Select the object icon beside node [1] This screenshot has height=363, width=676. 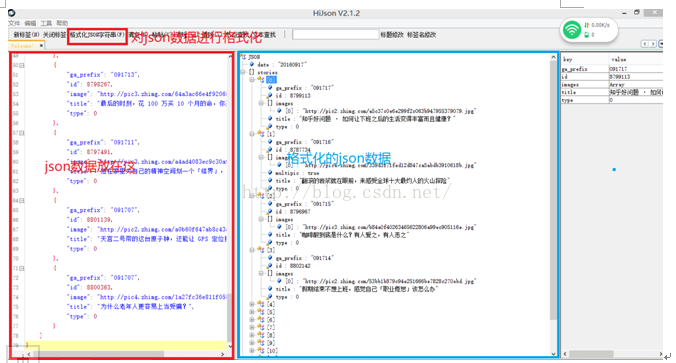coord(260,134)
